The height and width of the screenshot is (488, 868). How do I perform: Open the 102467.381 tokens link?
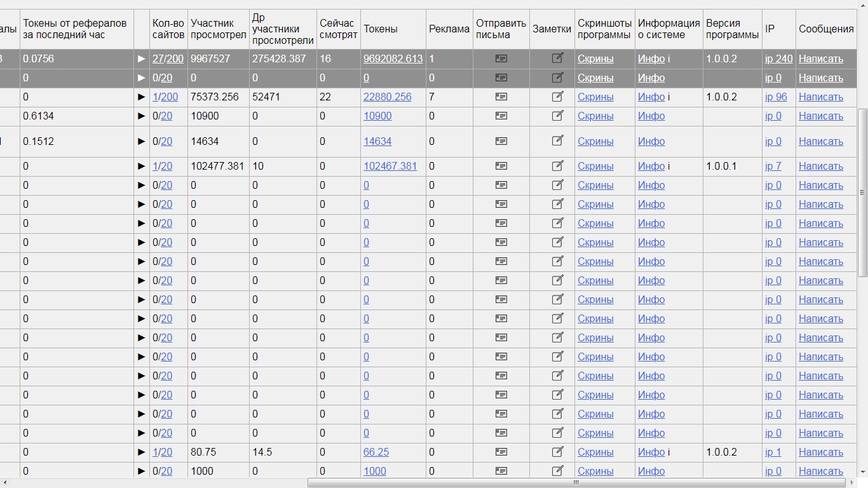click(x=390, y=166)
